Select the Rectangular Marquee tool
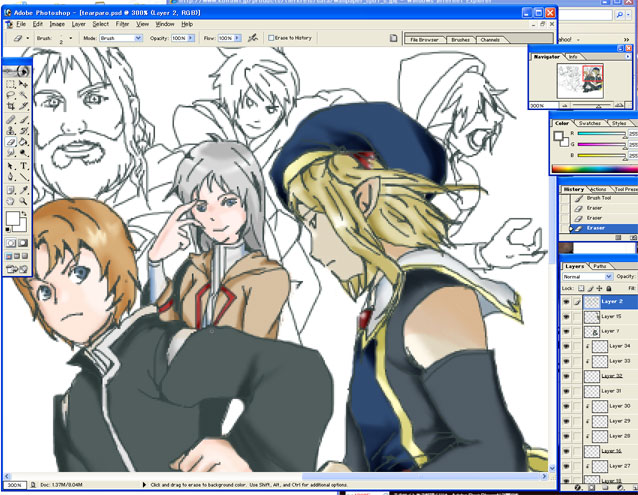The width and height of the screenshot is (638, 495). click(11, 84)
